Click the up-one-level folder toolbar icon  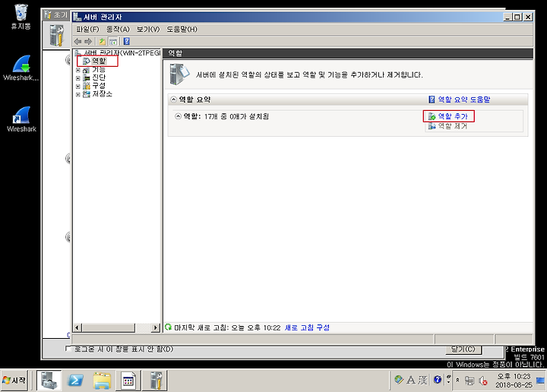[103, 42]
